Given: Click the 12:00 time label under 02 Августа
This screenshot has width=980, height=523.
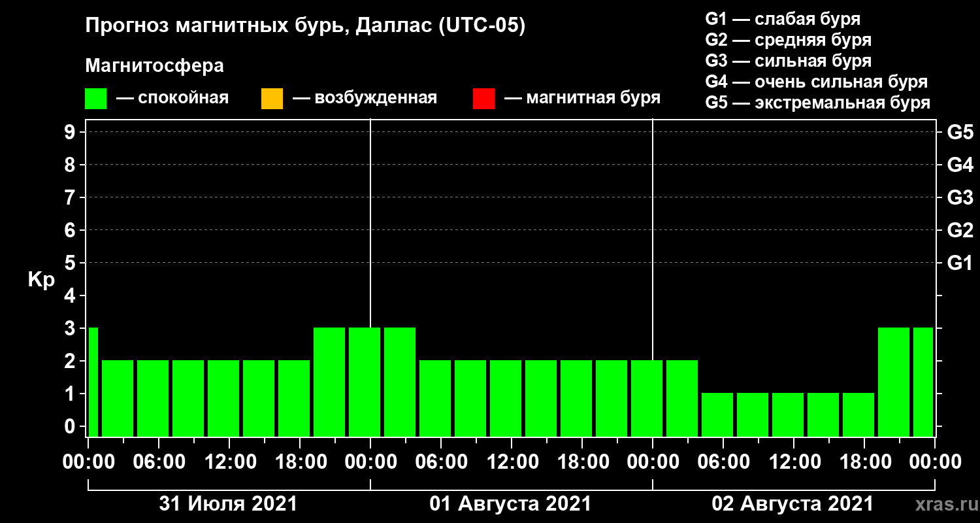Looking at the screenshot, I should pyautogui.click(x=794, y=462).
